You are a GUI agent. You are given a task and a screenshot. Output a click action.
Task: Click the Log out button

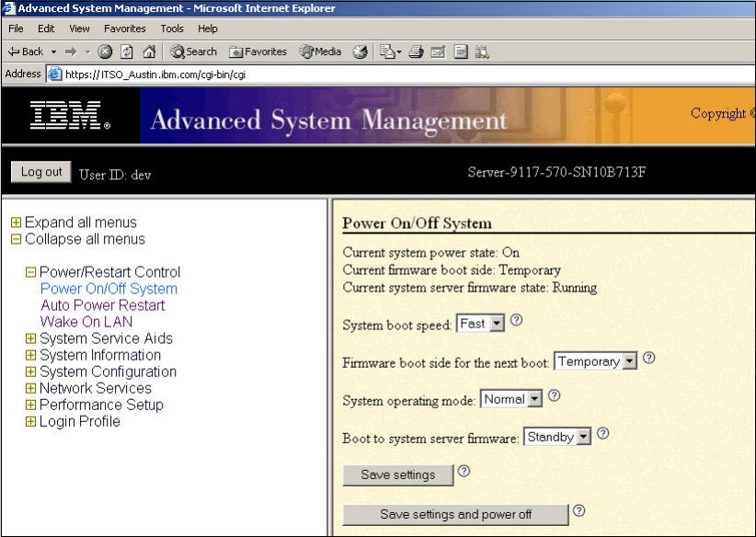41,172
